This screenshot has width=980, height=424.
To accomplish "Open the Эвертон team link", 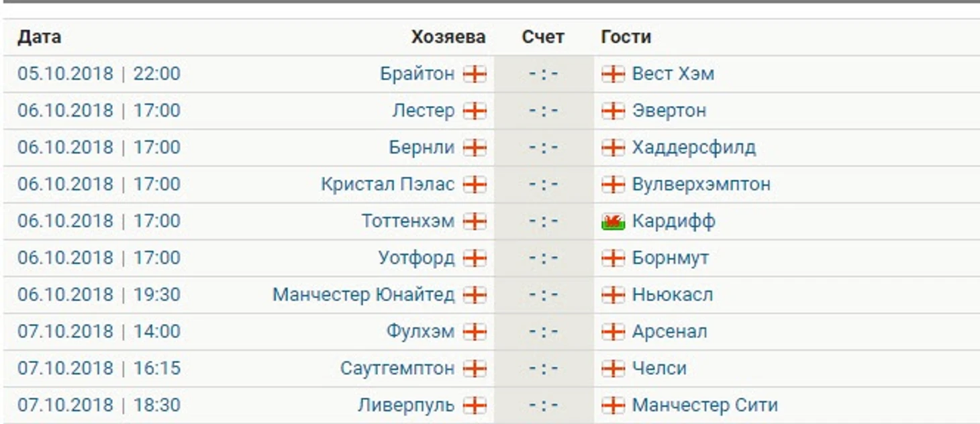I will [669, 111].
